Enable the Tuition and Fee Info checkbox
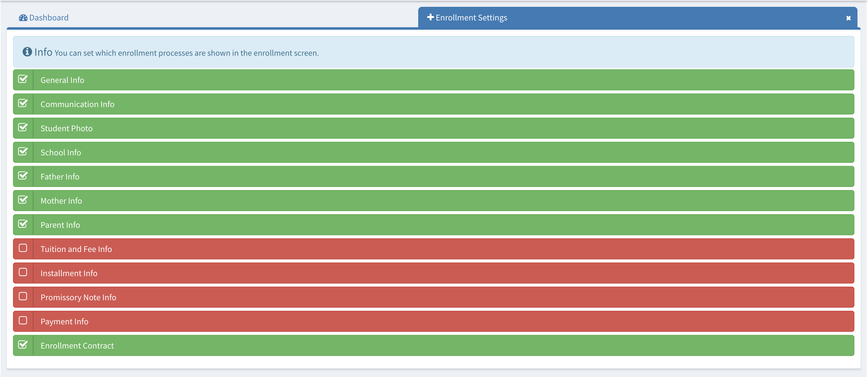868x377 pixels. click(x=23, y=248)
